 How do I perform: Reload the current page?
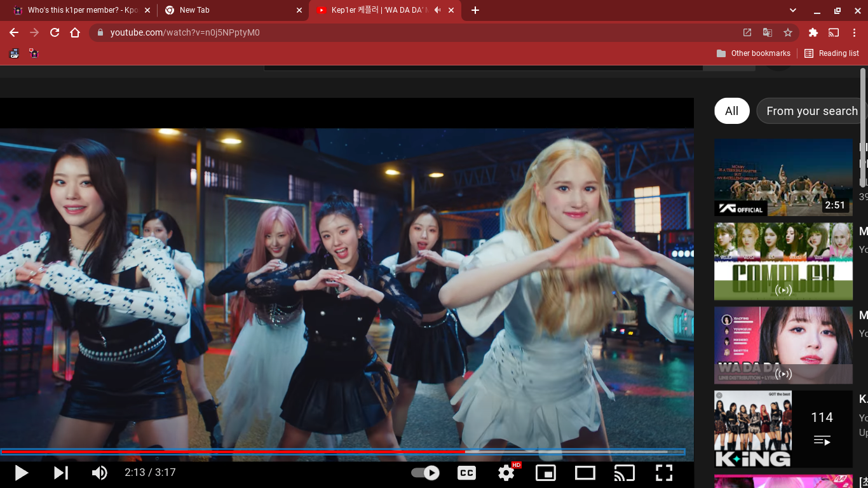[x=55, y=32]
